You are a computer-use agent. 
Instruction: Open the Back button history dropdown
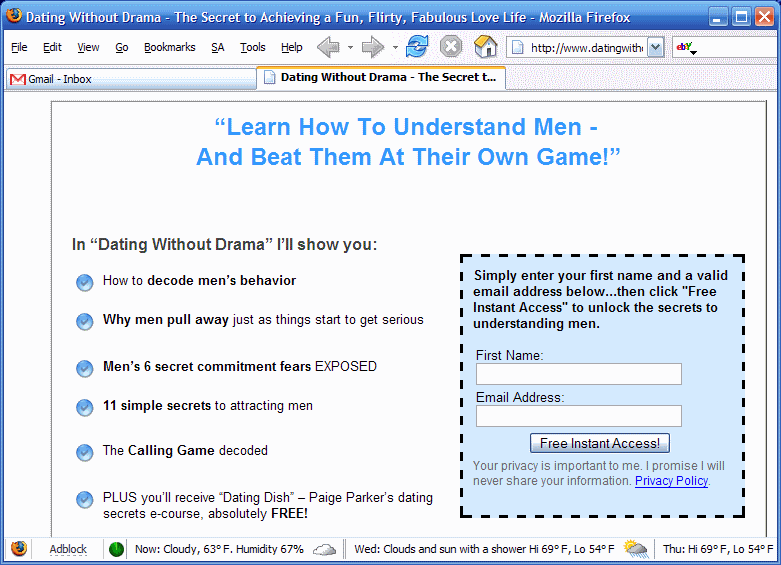350,47
